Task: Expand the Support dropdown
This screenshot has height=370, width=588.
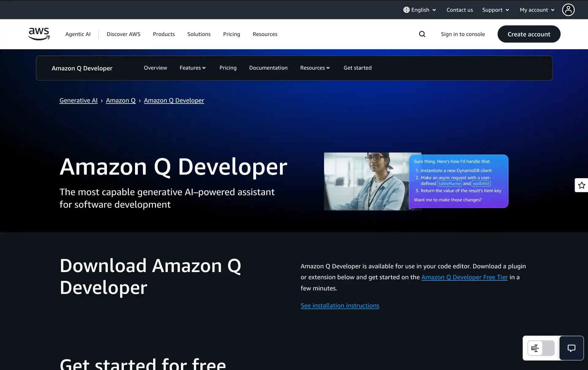Action: (x=496, y=10)
